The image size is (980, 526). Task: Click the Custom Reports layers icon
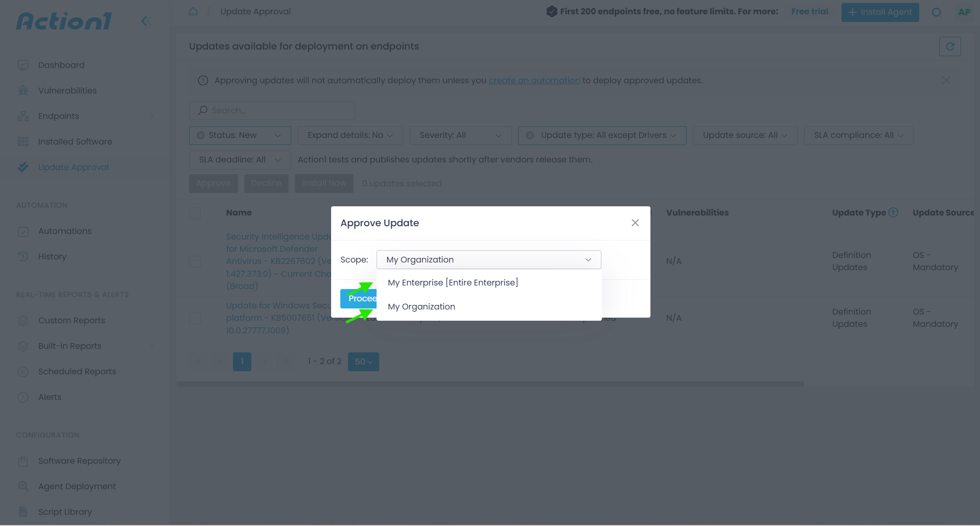coord(23,320)
